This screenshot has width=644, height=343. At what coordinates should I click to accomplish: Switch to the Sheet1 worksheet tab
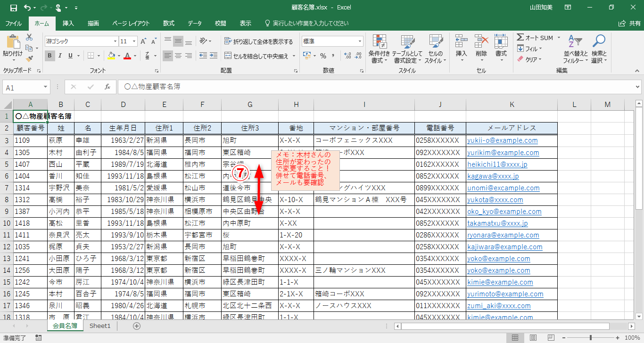coord(100,326)
